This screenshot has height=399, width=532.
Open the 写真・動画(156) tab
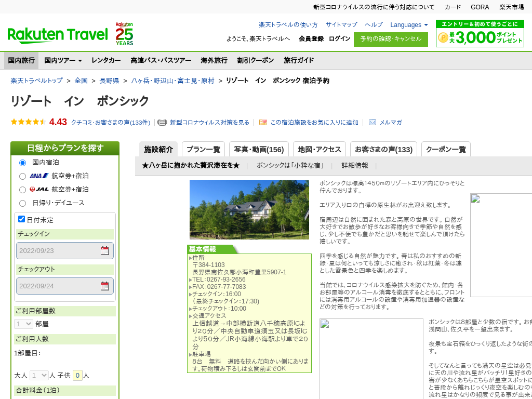259,149
